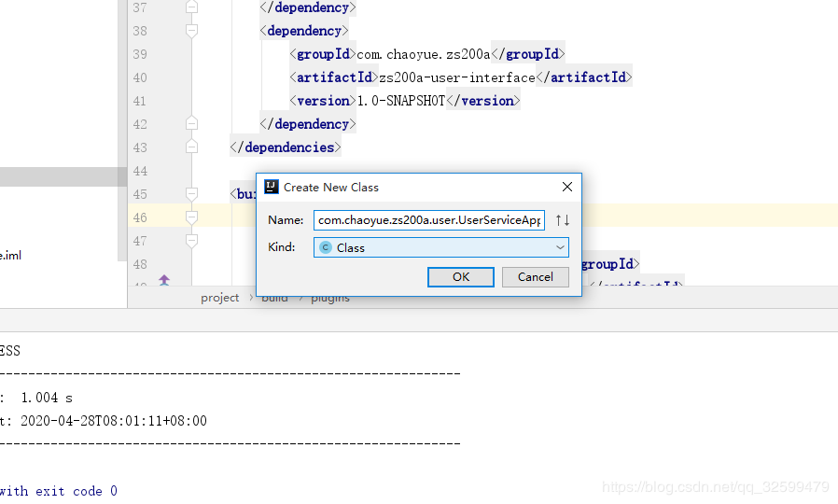Image resolution: width=838 pixels, height=504 pixels.
Task: Click the IntelliJ logo icon in dialog title
Action: 272,187
